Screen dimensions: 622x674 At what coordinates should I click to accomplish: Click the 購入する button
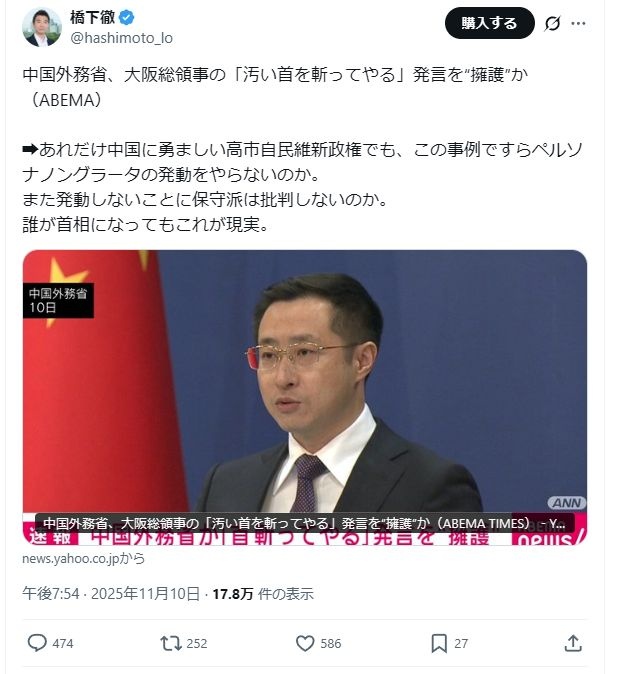point(490,23)
